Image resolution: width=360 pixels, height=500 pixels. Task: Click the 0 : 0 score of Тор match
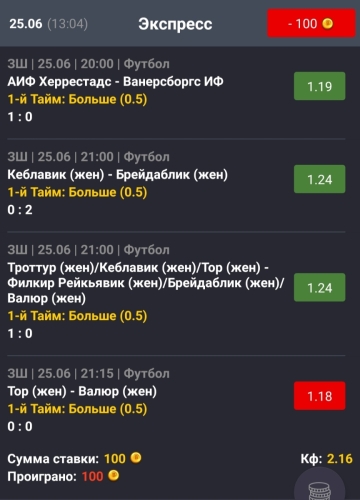[20, 426]
